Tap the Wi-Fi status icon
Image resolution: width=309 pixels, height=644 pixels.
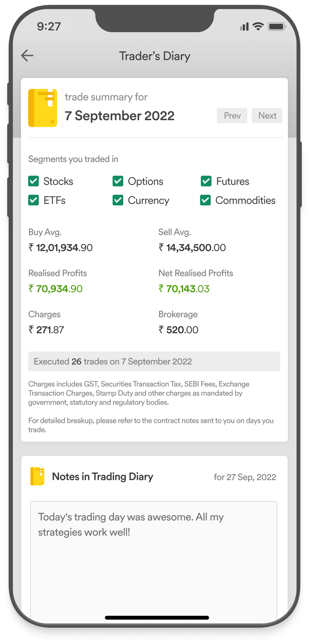[x=258, y=27]
